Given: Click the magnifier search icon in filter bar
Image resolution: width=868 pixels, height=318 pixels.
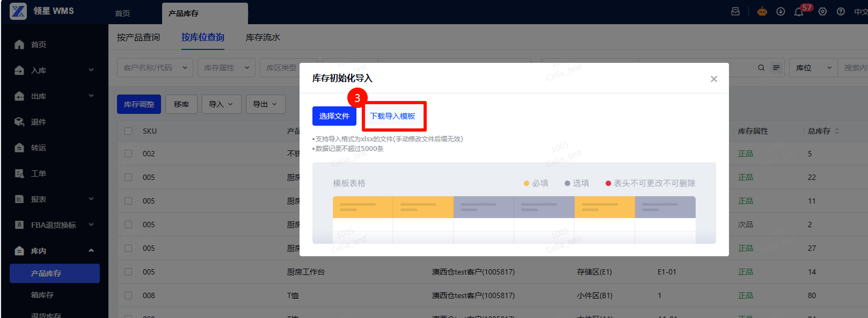Looking at the screenshot, I should pos(761,68).
